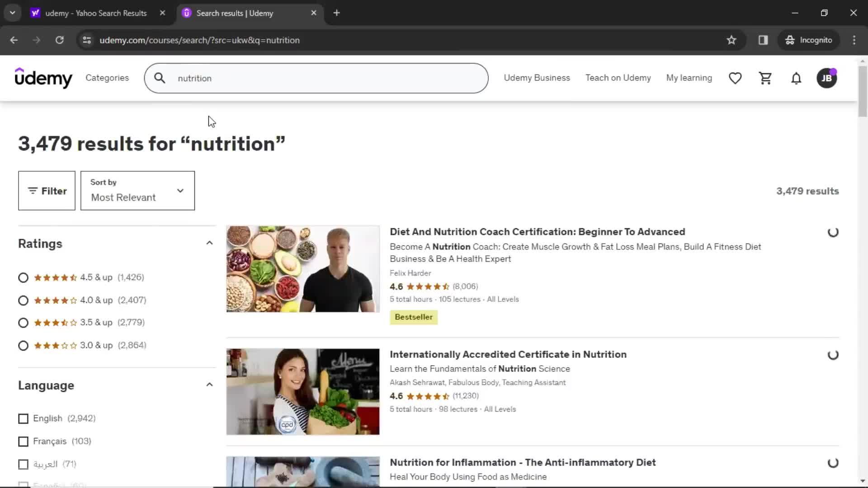The image size is (868, 488).
Task: Enable the English language checkbox filter
Action: tap(23, 418)
